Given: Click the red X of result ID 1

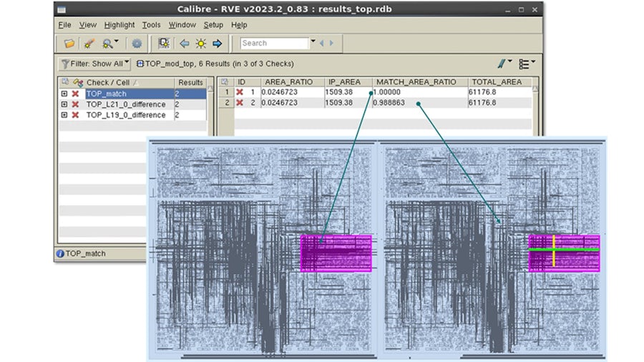Looking at the screenshot, I should [x=240, y=92].
